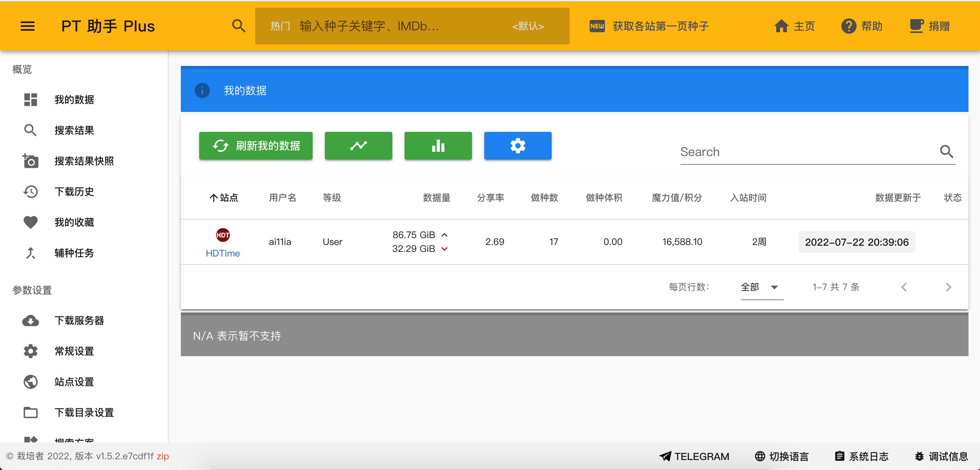Open 辅种任务 sidebar item
This screenshot has height=470, width=980.
pyautogui.click(x=84, y=253)
